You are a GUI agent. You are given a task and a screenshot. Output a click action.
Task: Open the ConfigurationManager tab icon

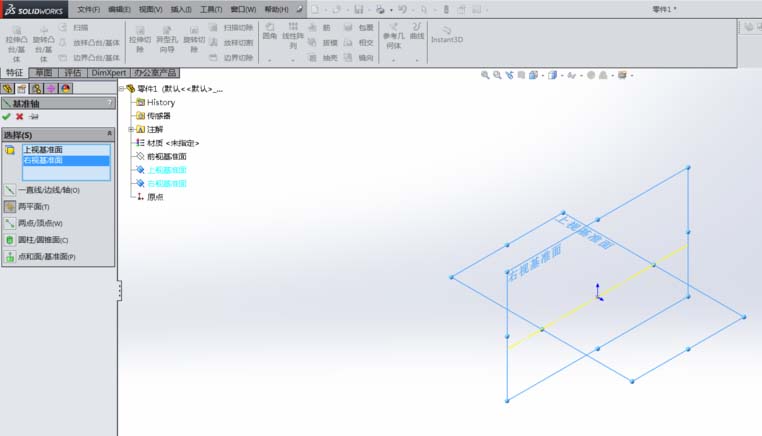36,88
